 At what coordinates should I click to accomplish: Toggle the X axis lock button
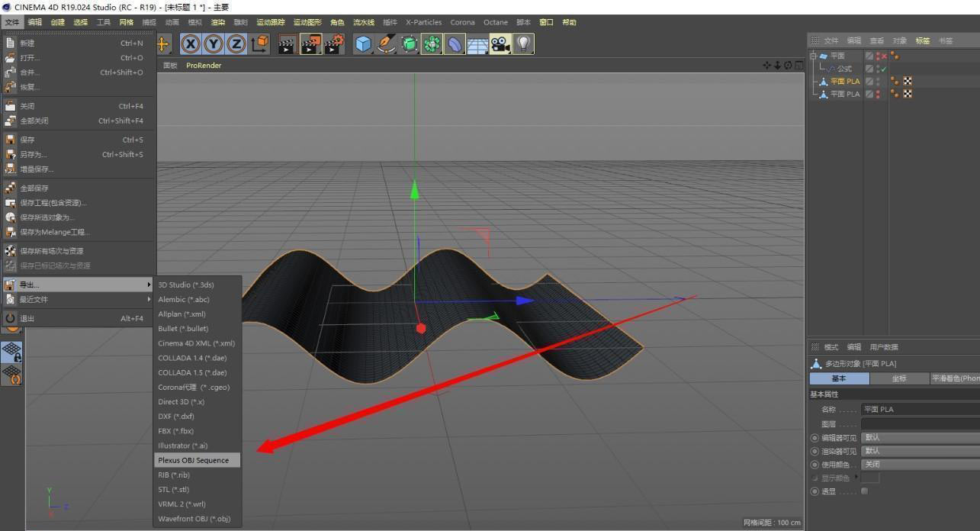point(191,44)
